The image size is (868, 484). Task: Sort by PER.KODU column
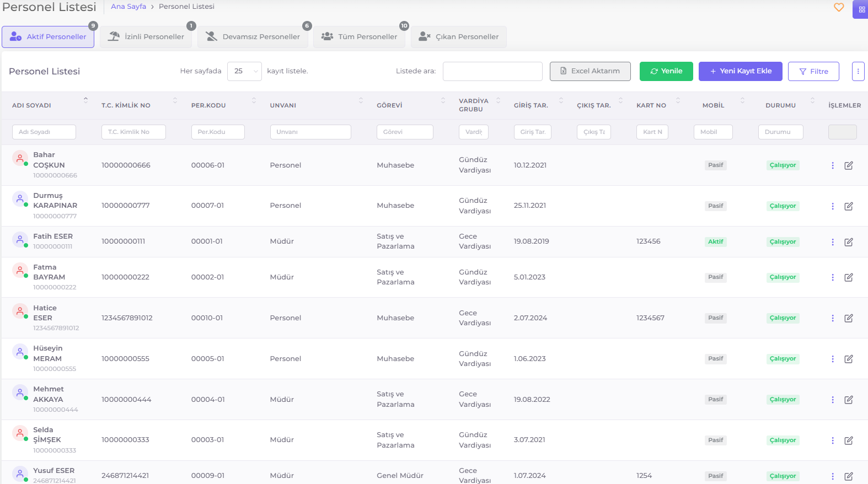(x=254, y=100)
